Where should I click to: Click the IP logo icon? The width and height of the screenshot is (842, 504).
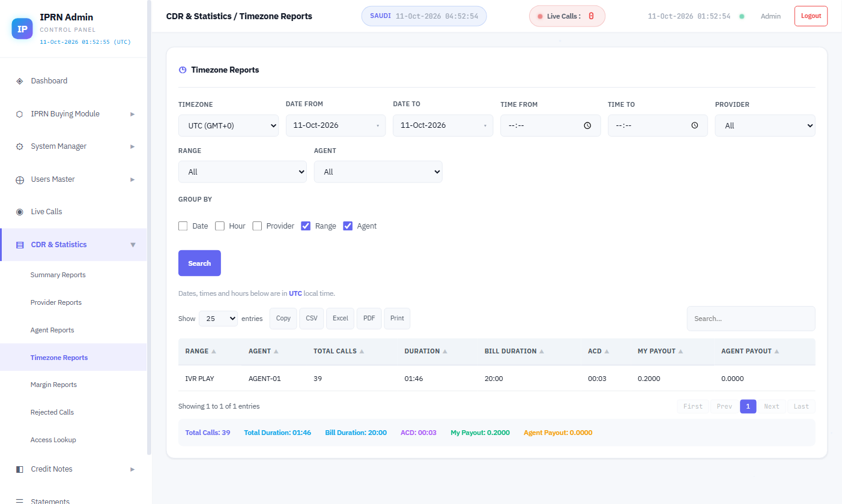22,28
